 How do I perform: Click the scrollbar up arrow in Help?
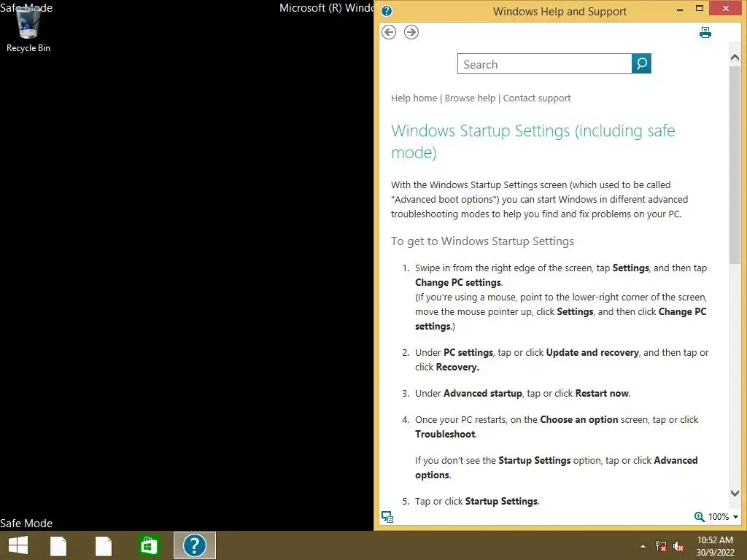click(735, 58)
